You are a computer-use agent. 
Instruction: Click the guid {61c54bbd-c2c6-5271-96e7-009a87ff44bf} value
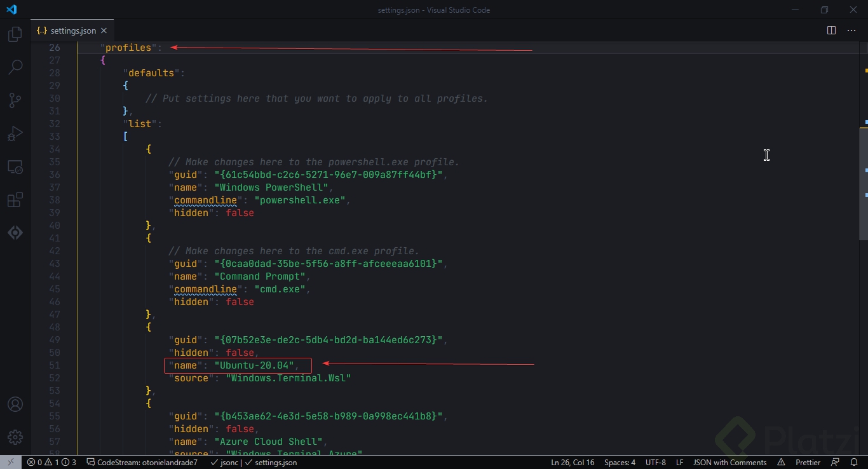pyautogui.click(x=328, y=175)
